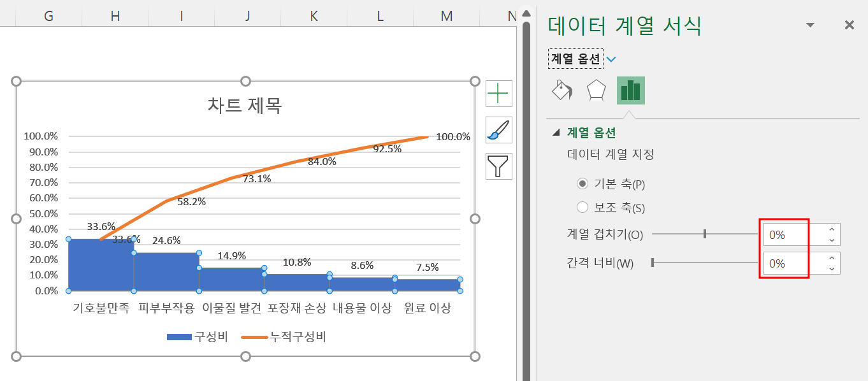The image size is (868, 381).
Task: Open Chart Elements with the plus icon
Action: (498, 93)
